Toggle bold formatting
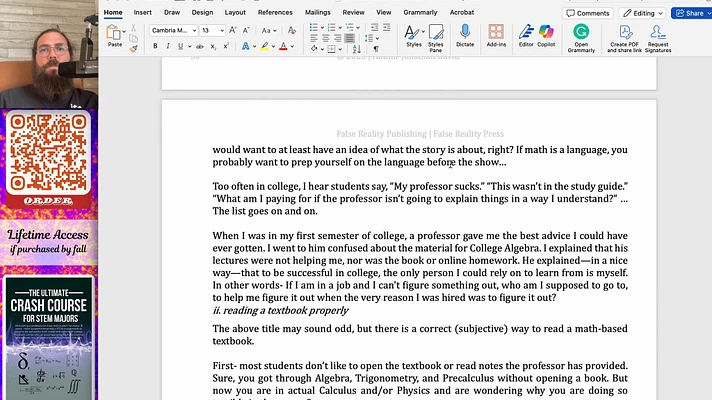The width and height of the screenshot is (712, 400). tap(155, 46)
